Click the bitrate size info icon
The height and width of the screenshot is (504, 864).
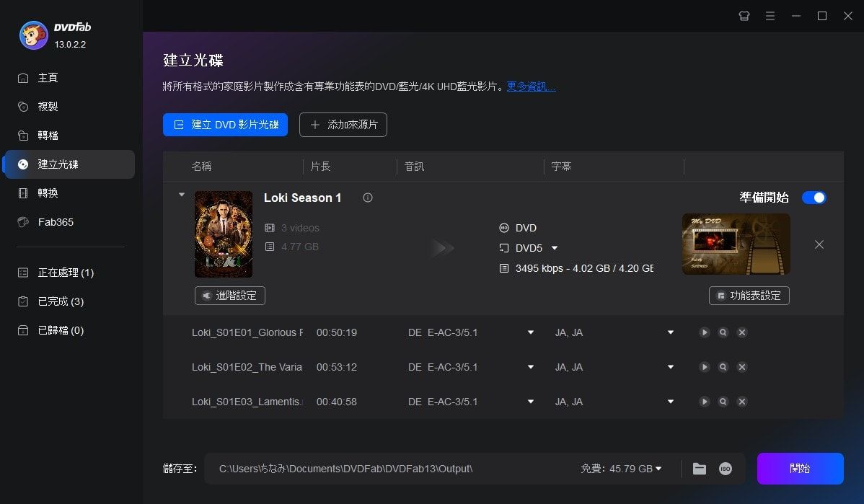[x=503, y=268]
